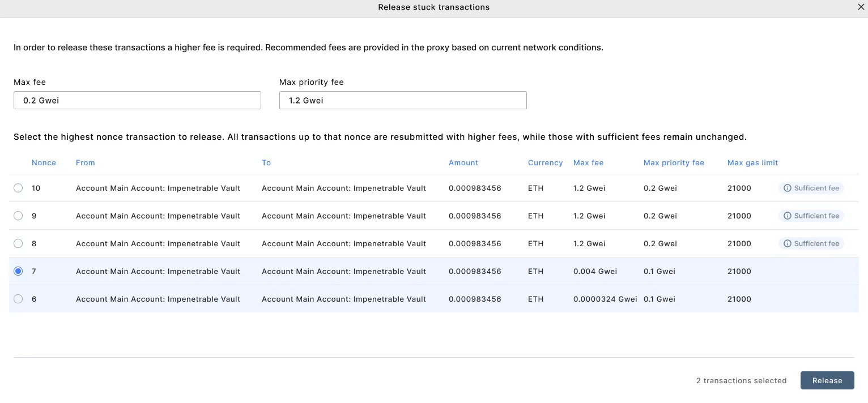The height and width of the screenshot is (403, 868).
Task: Click the Max fee column header
Action: (x=589, y=162)
